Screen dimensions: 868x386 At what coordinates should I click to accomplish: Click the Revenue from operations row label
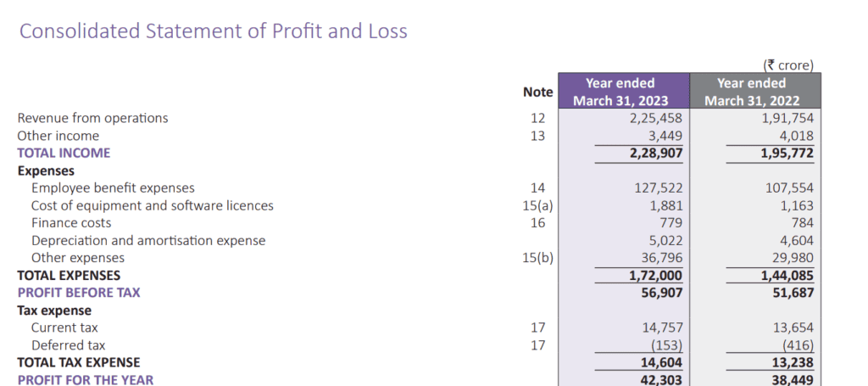click(92, 118)
